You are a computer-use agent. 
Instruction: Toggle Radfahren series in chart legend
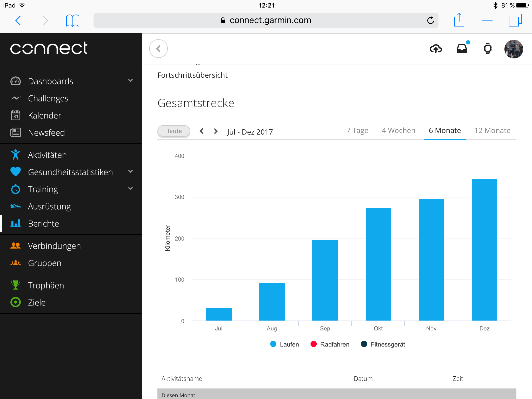[330, 344]
